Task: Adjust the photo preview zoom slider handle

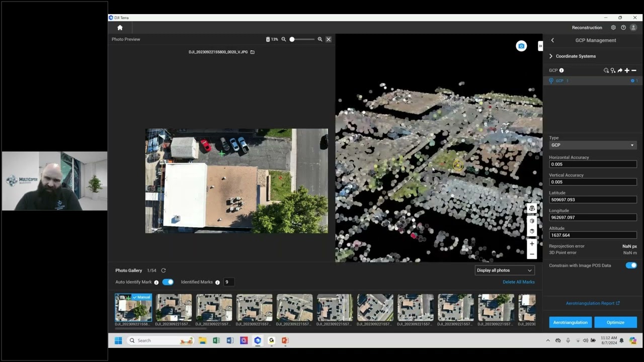Action: point(292,39)
